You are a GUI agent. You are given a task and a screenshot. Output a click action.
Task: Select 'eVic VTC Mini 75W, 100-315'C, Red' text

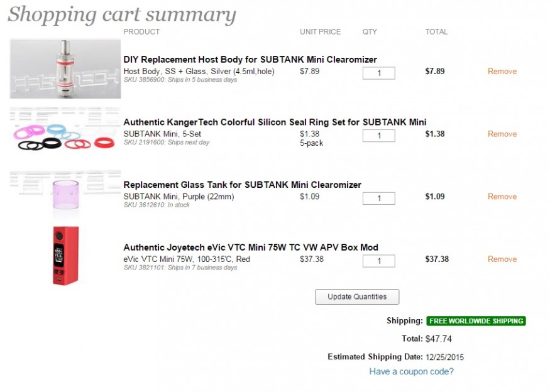point(187,259)
